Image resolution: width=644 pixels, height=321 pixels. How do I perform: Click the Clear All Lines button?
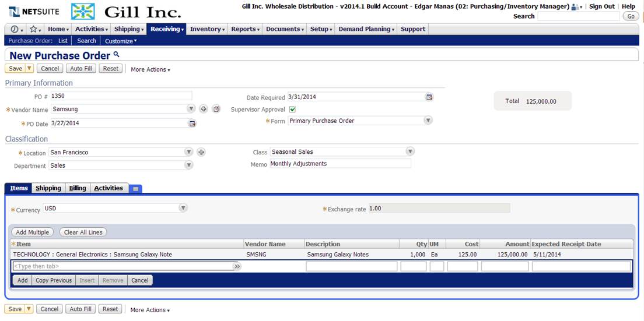[x=83, y=232]
